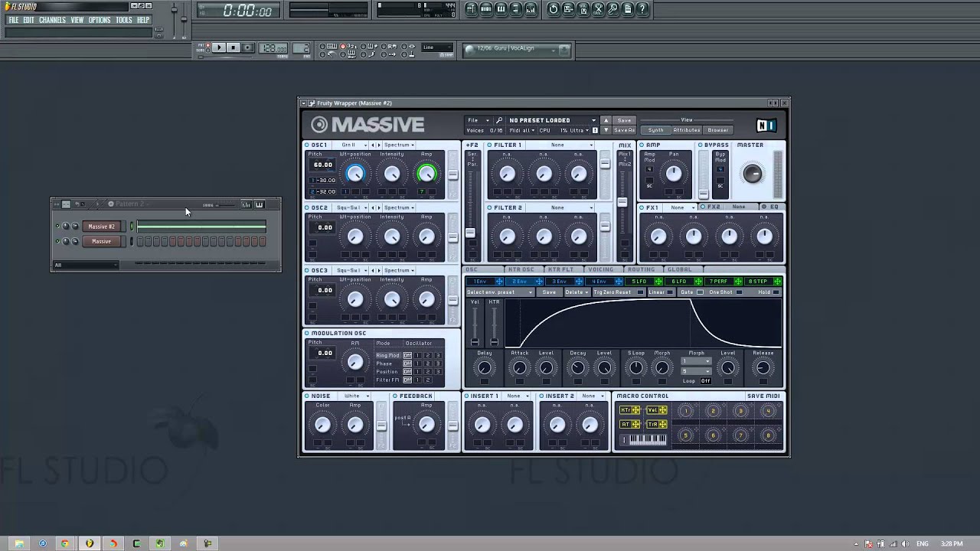Image resolution: width=980 pixels, height=551 pixels.
Task: Open the FL Studio FILE menu
Action: pos(14,20)
